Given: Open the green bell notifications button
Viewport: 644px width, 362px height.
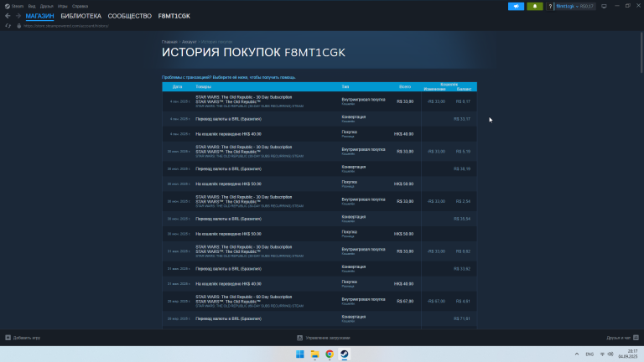Looking at the screenshot, I should pyautogui.click(x=535, y=6).
